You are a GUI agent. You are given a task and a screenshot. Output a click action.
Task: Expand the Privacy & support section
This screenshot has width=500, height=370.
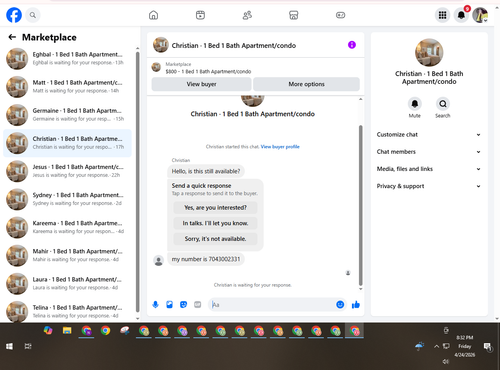point(429,186)
